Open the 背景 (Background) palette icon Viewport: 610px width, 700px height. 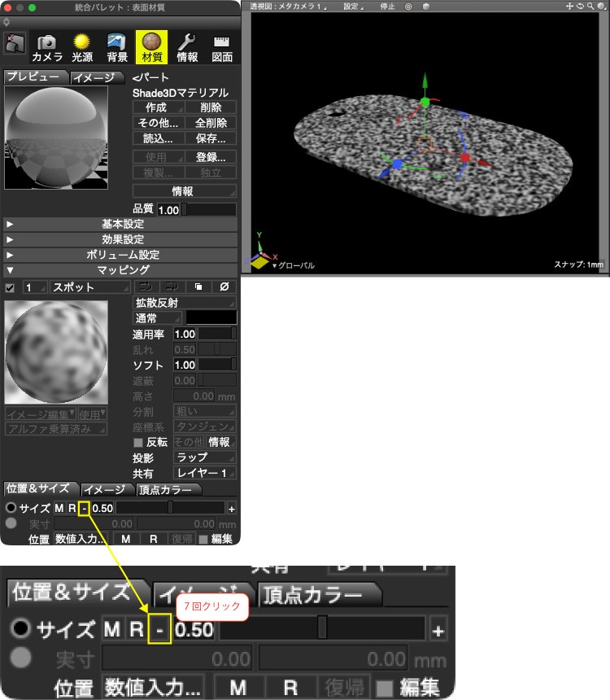(x=117, y=48)
